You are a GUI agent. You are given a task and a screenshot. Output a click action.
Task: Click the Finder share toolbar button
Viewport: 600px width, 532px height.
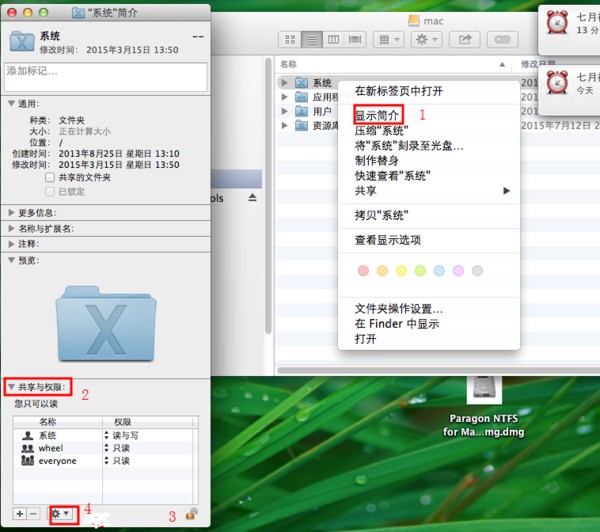(x=465, y=39)
